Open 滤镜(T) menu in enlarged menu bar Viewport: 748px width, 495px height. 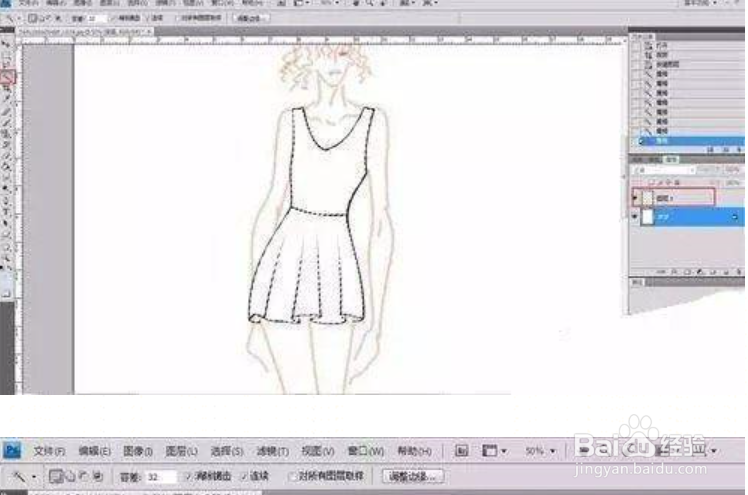click(272, 451)
